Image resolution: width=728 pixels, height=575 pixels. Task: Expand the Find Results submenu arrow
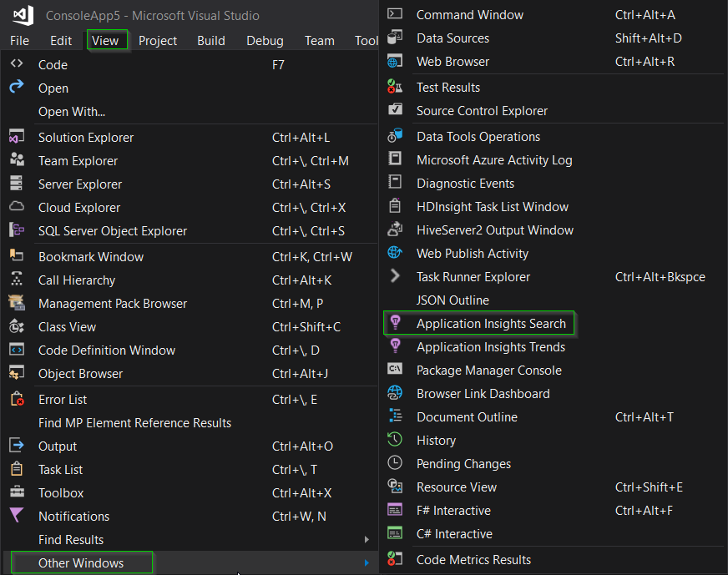click(367, 539)
